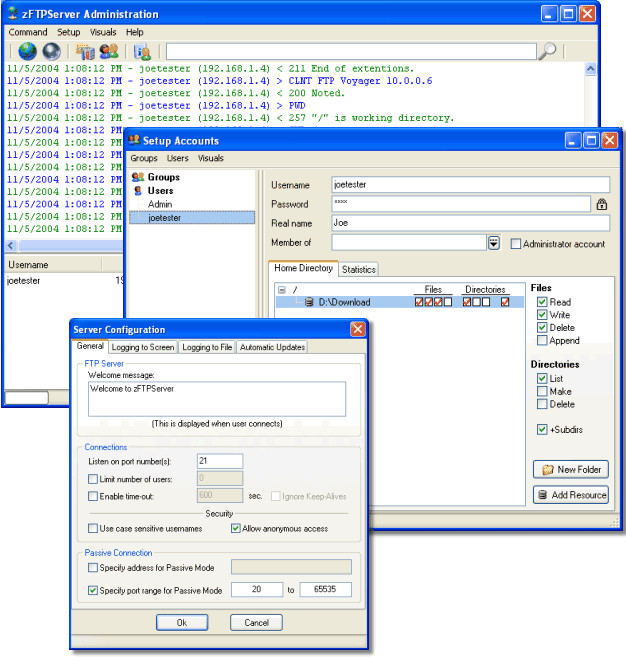Enable the Directories Make checkbox
Viewport: 626px width, 657px height.
tap(542, 391)
